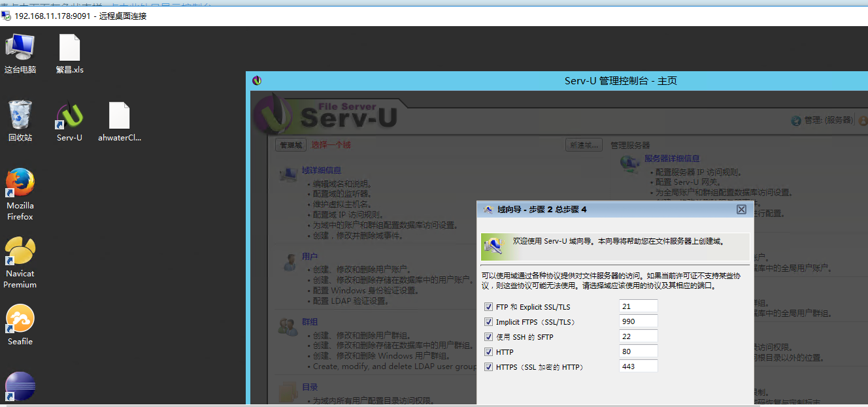Click the 选择一个域 text

tap(331, 145)
